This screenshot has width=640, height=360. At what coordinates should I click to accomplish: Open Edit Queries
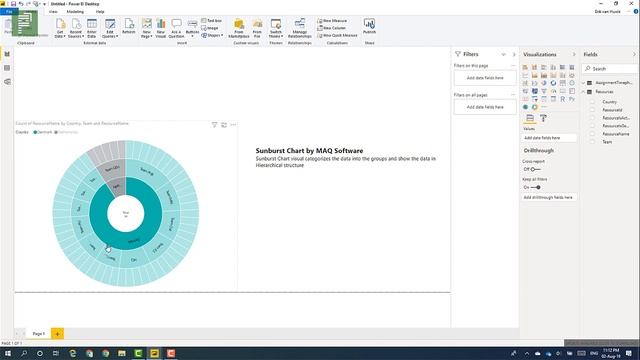110,28
